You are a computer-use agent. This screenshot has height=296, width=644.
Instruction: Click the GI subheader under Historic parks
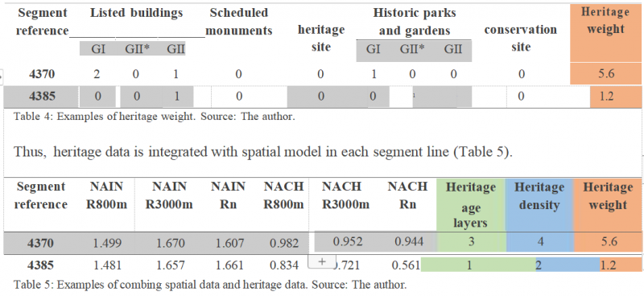(x=373, y=50)
